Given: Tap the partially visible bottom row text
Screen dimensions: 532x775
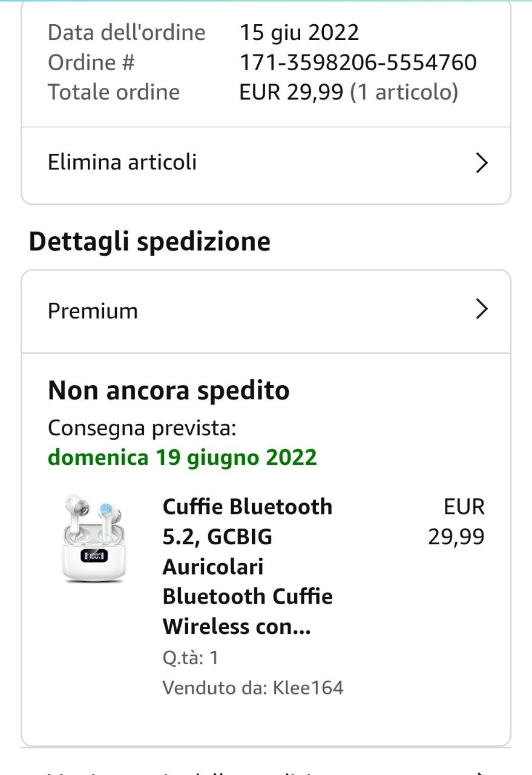Looking at the screenshot, I should tap(182, 773).
